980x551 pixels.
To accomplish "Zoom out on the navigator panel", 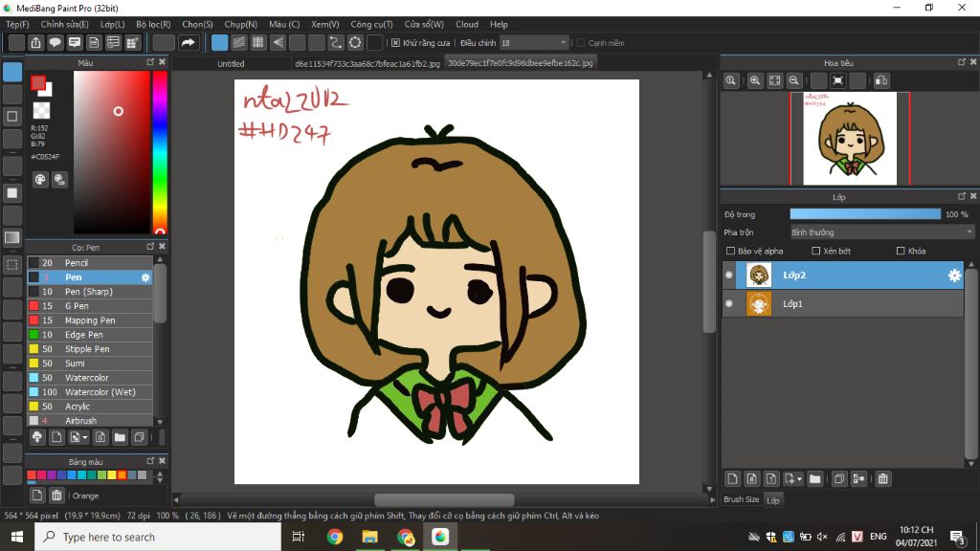I will coord(793,80).
